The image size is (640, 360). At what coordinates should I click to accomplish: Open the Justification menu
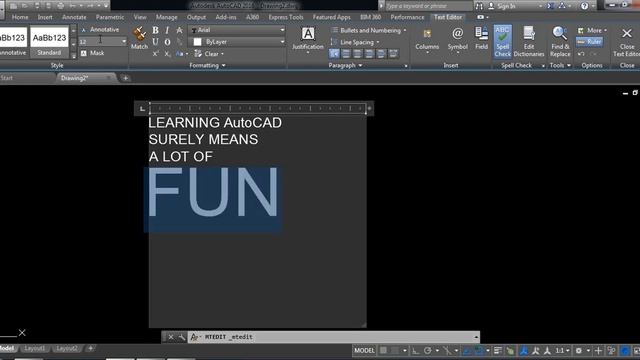[308, 39]
